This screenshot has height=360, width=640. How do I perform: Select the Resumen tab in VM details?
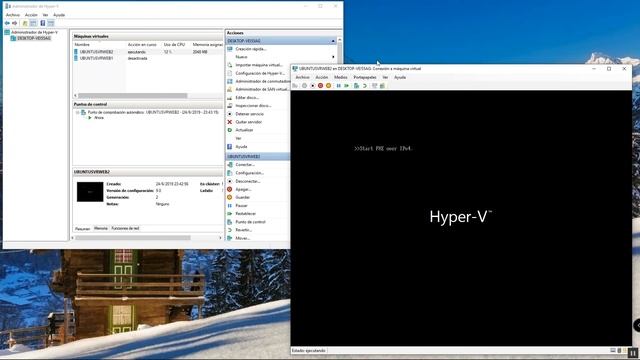tap(82, 229)
